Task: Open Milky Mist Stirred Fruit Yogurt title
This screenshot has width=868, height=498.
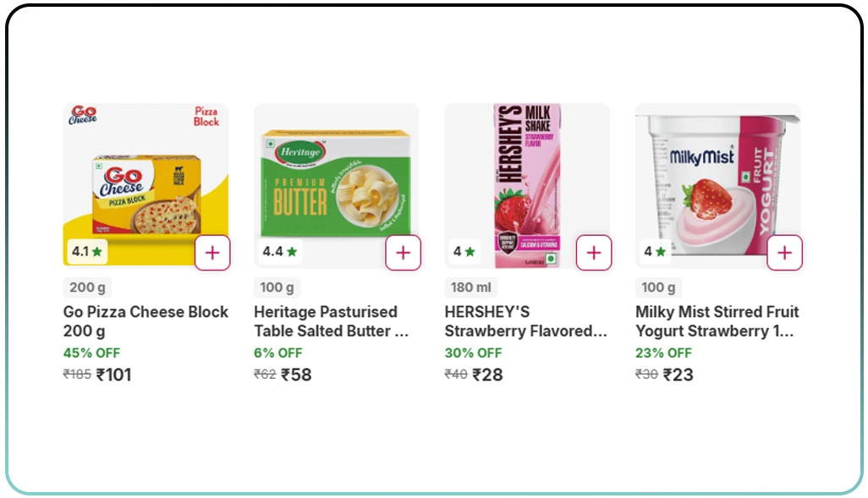Action: 717,321
